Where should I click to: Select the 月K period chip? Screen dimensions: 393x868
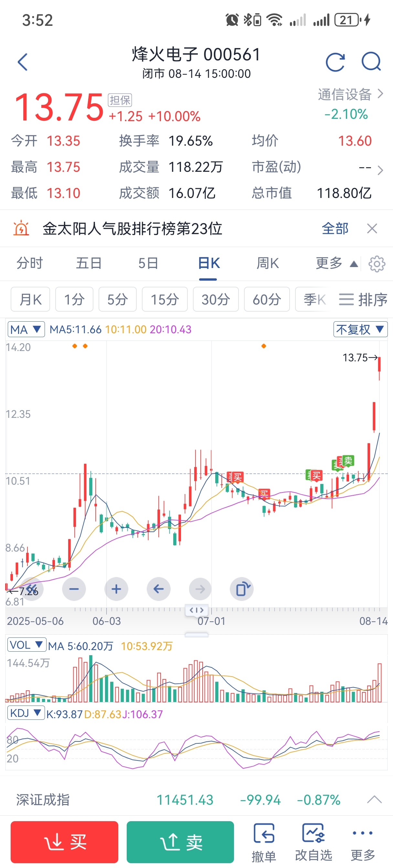pos(30,299)
